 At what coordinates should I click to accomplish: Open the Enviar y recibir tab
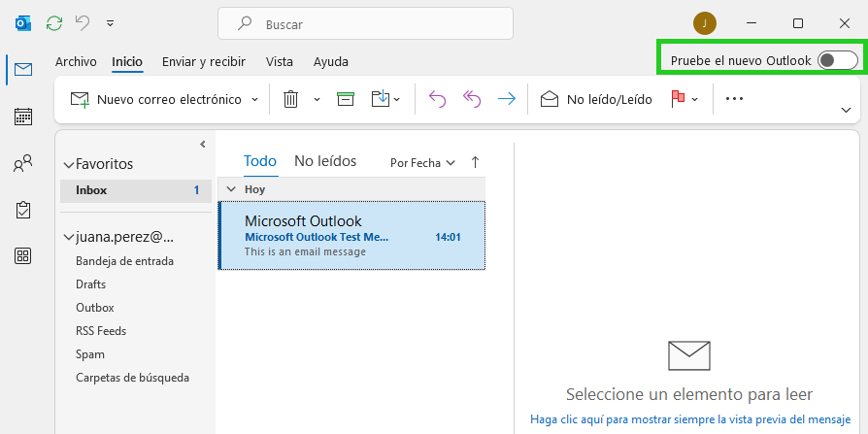204,61
